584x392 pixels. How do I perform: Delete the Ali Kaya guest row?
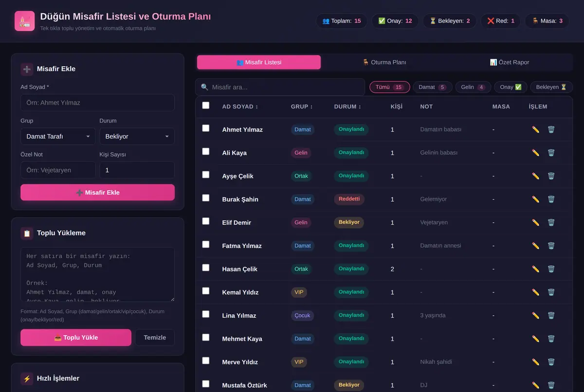tap(551, 153)
